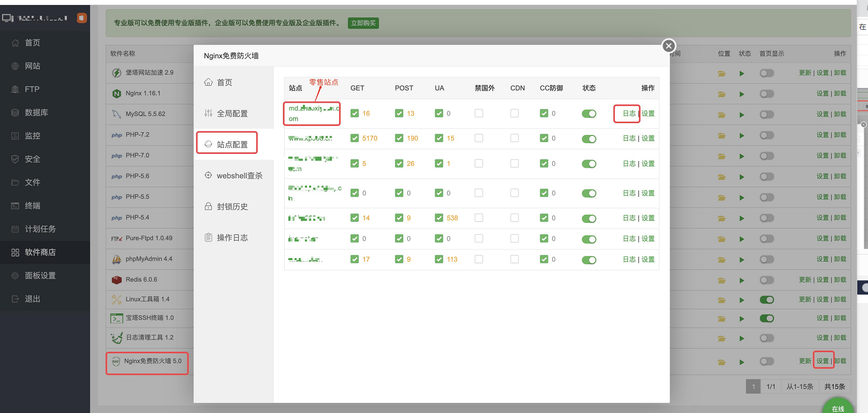
Task: Open webshell查杀 tab in the firewall dialog
Action: tap(233, 175)
